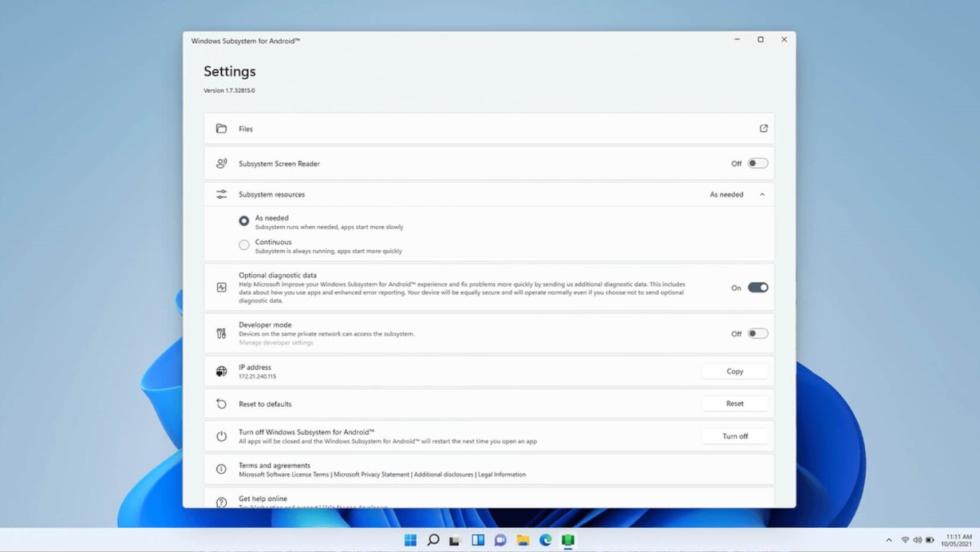980x552 pixels.
Task: Click the Subsystem resources sliders icon
Action: (221, 194)
